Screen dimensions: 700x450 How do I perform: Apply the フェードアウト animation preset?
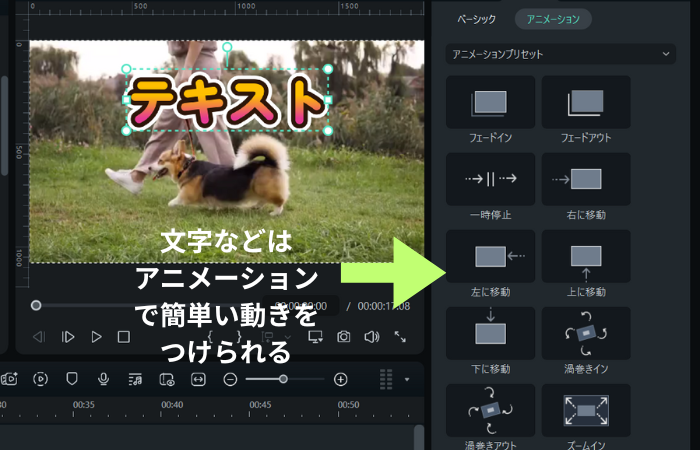(x=586, y=102)
